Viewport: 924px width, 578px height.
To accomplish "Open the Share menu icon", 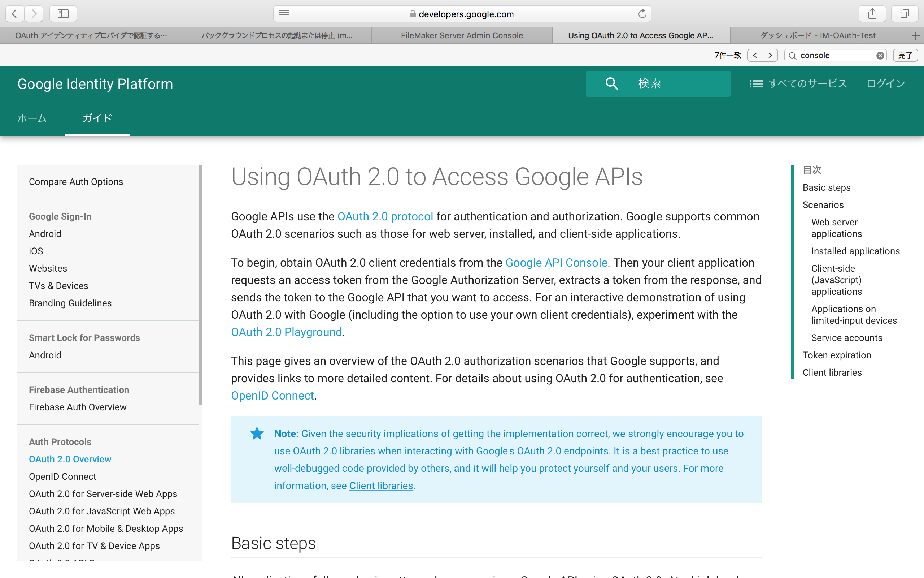I will click(872, 14).
